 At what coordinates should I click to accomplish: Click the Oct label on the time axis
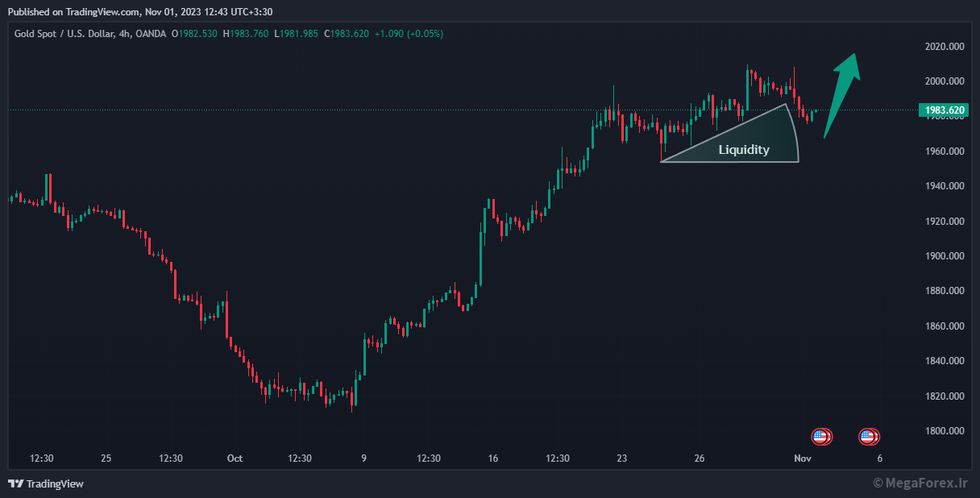235,459
